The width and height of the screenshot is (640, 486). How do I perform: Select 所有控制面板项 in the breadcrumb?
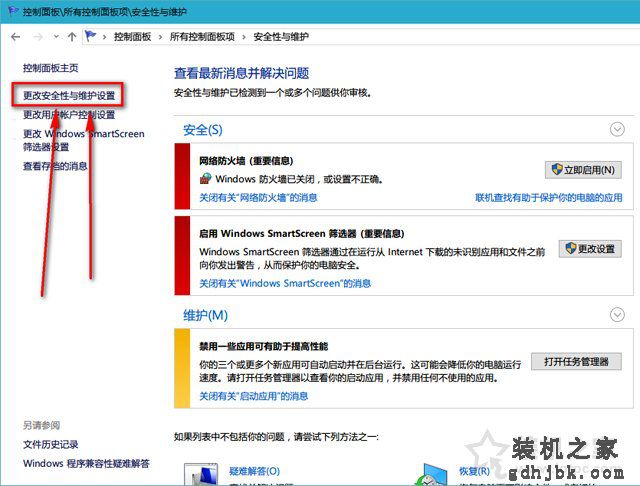click(202, 37)
